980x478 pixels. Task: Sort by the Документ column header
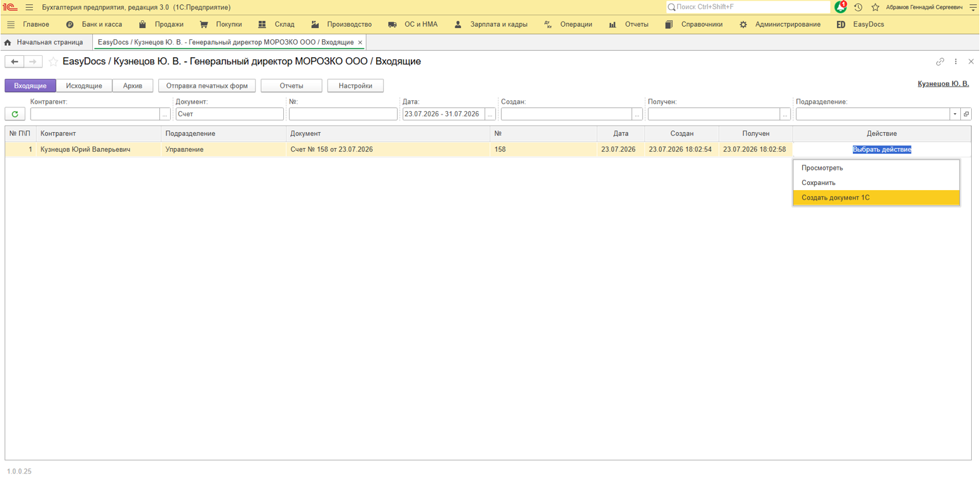pos(388,133)
